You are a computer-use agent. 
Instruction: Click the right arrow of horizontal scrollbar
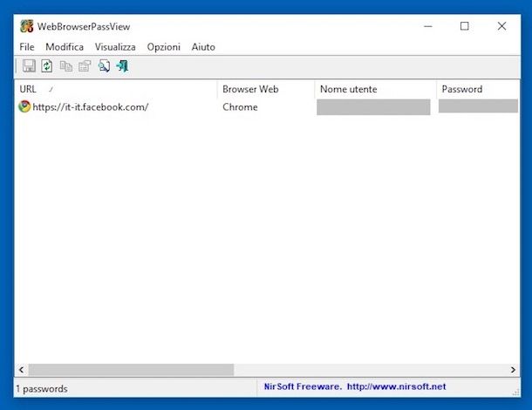point(513,370)
